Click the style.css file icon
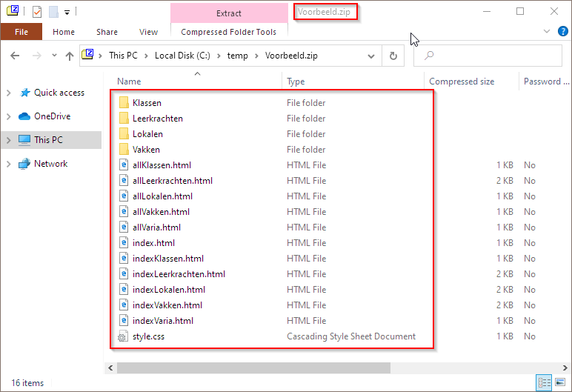The height and width of the screenshot is (392, 572). click(122, 337)
